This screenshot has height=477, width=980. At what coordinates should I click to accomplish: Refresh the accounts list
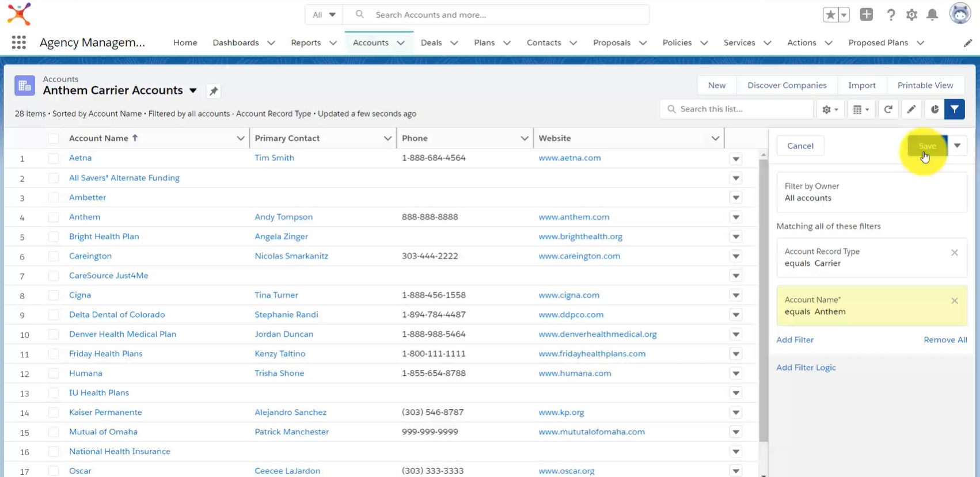tap(888, 109)
